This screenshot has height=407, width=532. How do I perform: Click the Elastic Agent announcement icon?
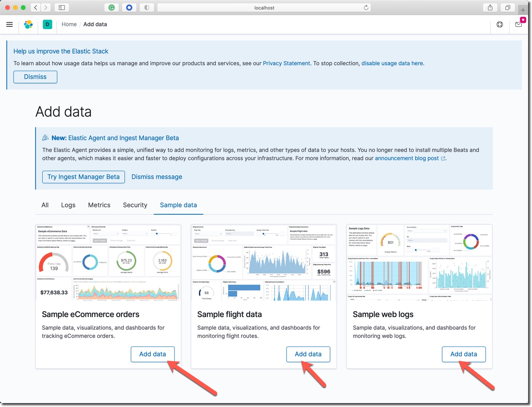(45, 138)
